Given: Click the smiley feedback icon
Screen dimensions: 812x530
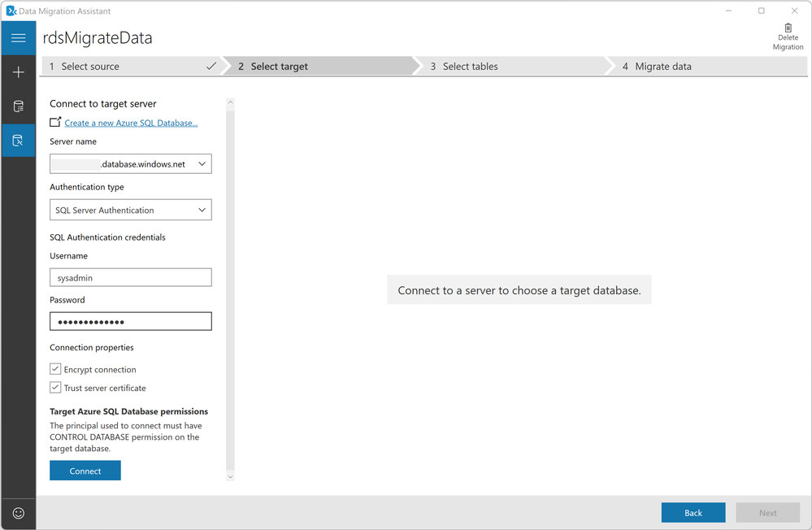Looking at the screenshot, I should [18, 513].
